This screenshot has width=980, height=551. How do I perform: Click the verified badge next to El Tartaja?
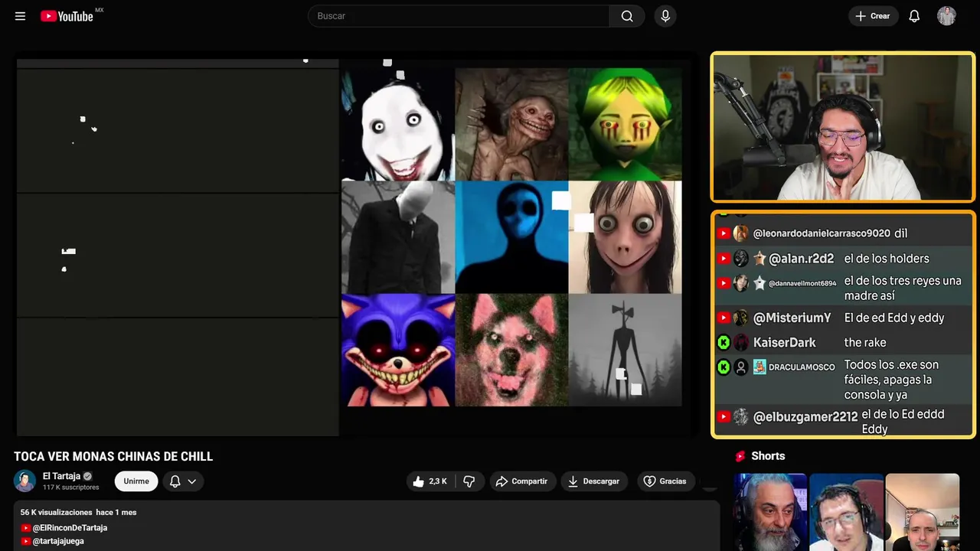click(x=87, y=476)
